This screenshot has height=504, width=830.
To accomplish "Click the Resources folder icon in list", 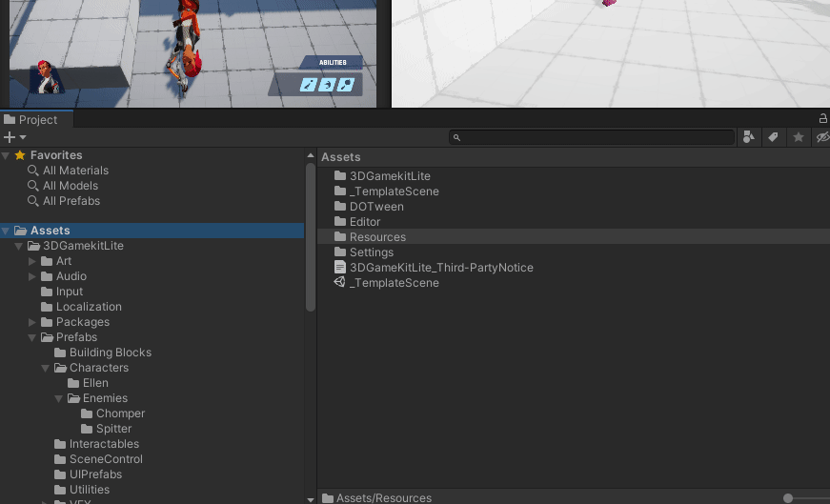I will 340,236.
